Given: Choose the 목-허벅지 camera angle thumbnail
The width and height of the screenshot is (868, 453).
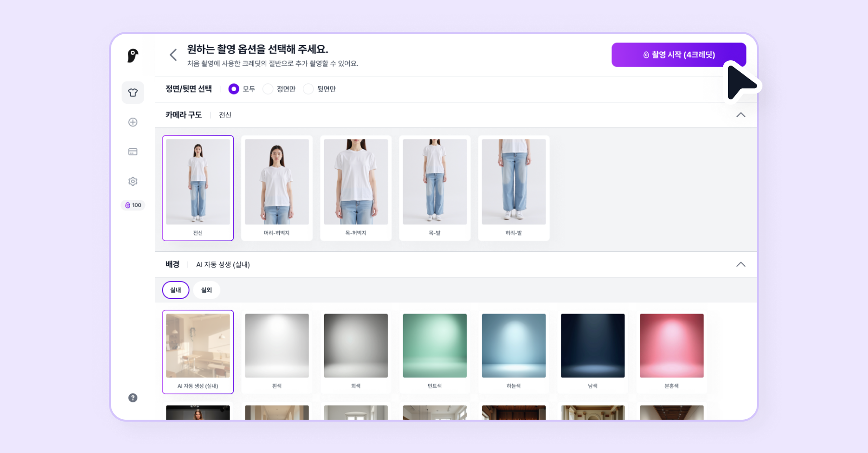Looking at the screenshot, I should (356, 188).
